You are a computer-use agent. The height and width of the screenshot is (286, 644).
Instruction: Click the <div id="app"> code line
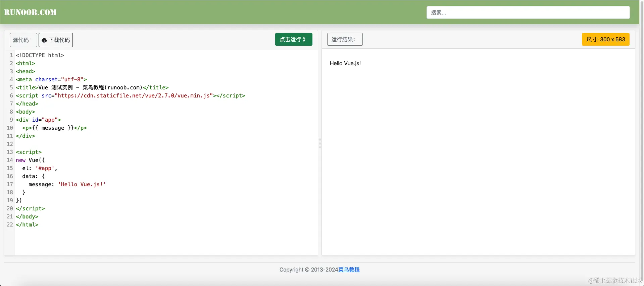click(38, 120)
